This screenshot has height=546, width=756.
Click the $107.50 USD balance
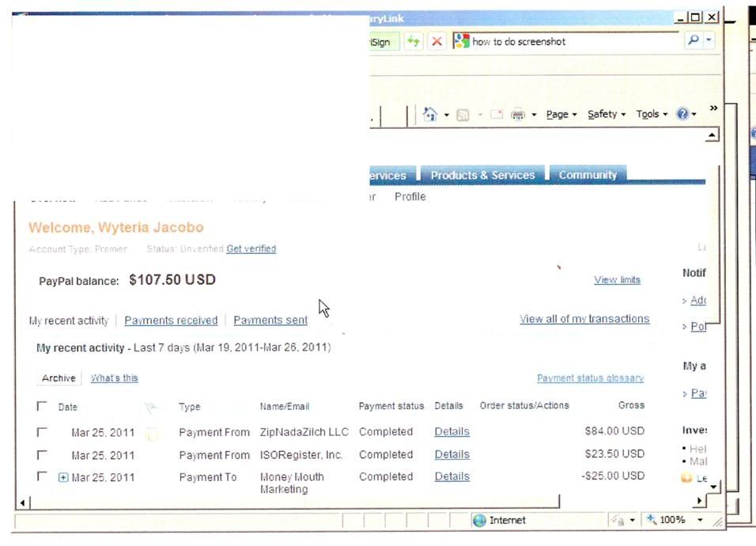click(x=172, y=280)
